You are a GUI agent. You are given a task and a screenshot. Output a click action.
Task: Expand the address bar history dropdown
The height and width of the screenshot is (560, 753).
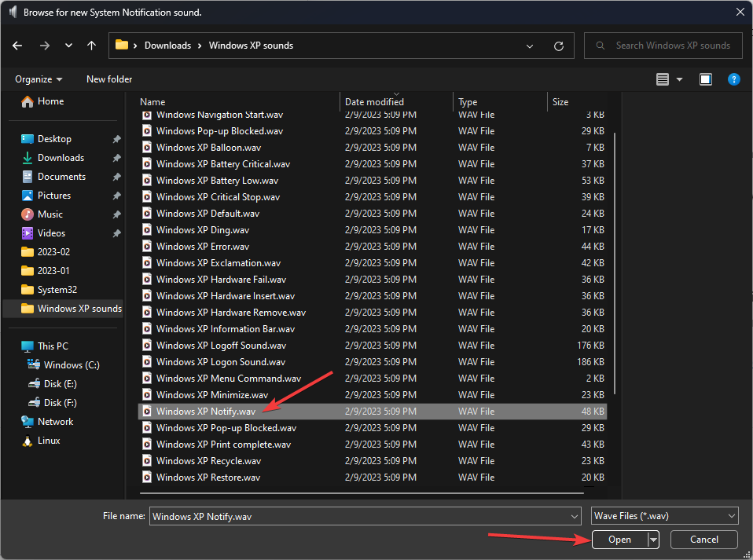point(530,46)
